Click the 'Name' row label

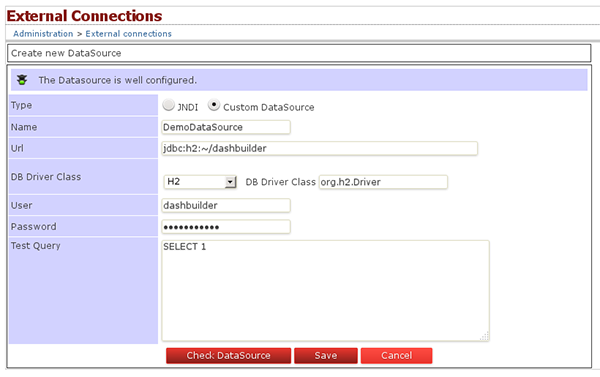coord(24,127)
